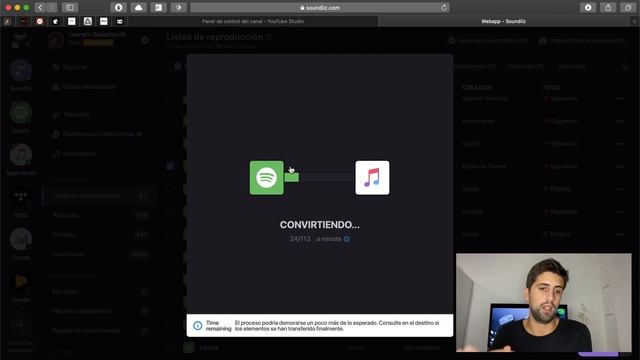
Task: Click the green Spotify source icon in dialog
Action: point(267,178)
